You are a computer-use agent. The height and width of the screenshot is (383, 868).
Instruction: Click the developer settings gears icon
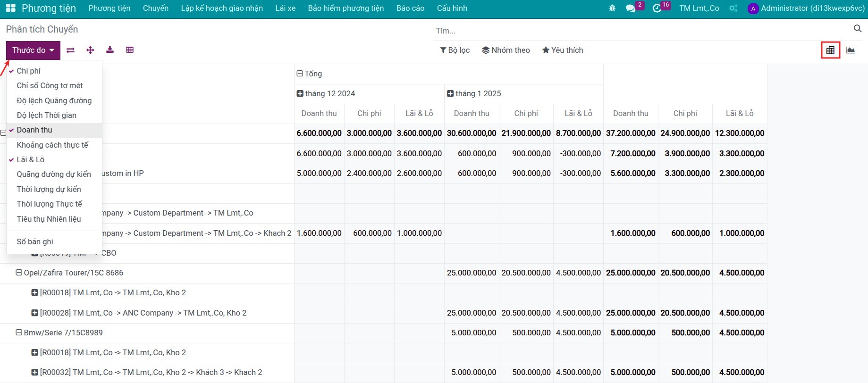pos(733,8)
